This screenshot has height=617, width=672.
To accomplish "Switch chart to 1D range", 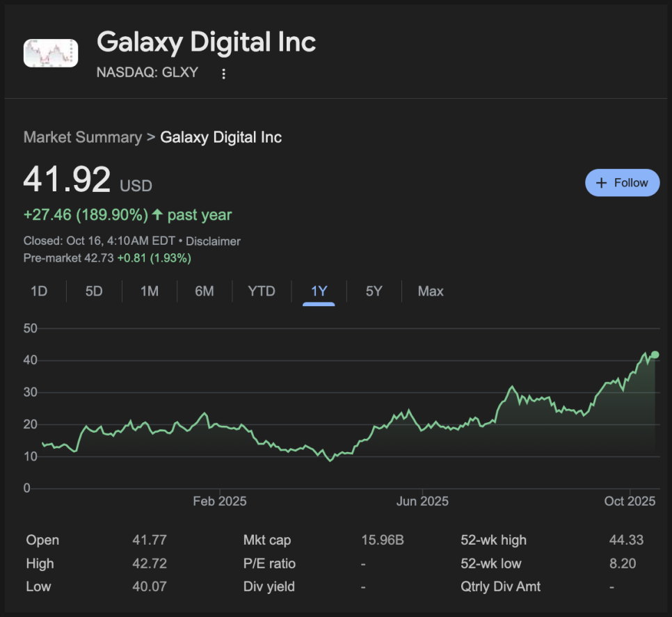I will 39,291.
